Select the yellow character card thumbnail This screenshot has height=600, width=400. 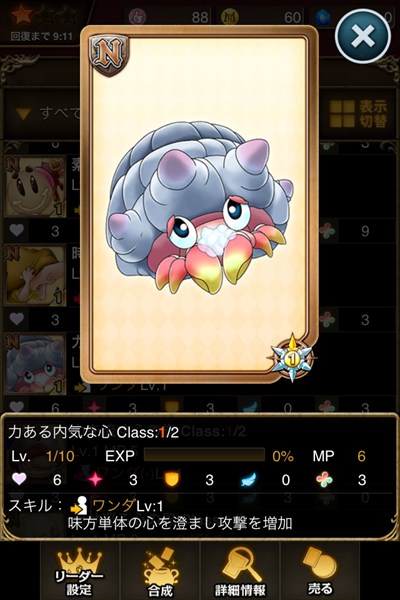35,275
